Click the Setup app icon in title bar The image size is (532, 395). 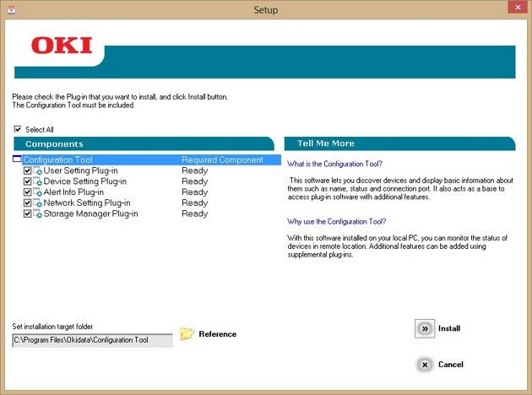point(12,10)
